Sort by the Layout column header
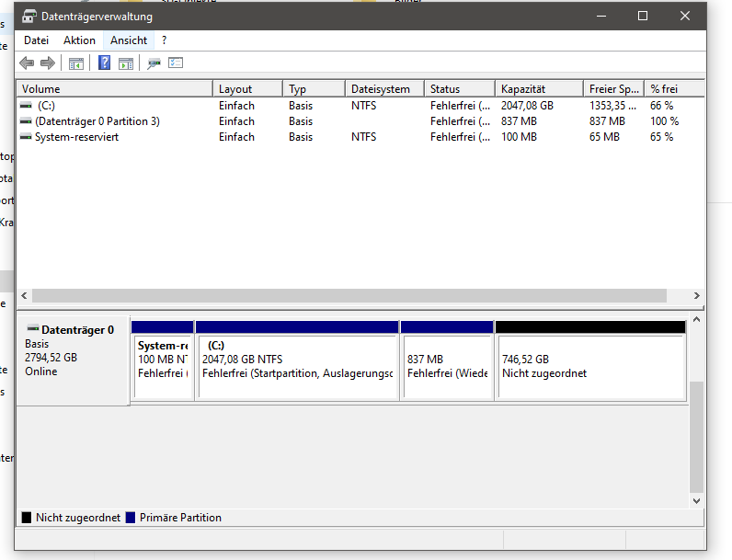The image size is (732, 560). point(248,88)
